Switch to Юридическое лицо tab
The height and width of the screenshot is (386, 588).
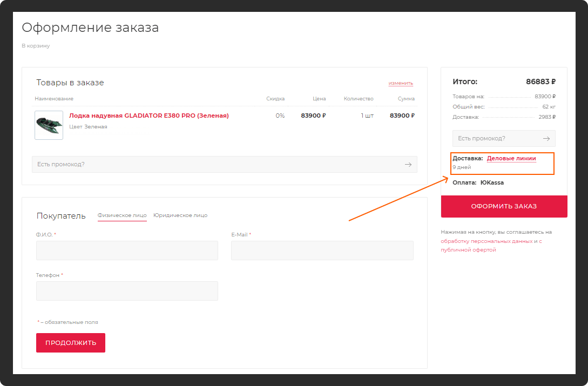pos(180,215)
